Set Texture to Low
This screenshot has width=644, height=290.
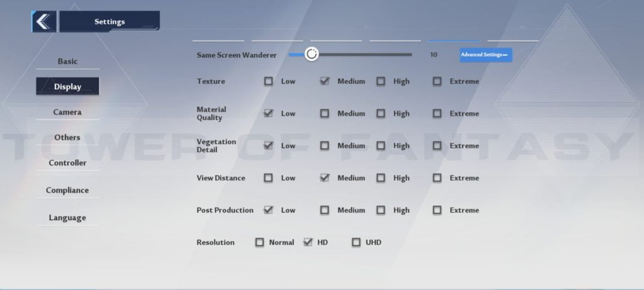[268, 81]
